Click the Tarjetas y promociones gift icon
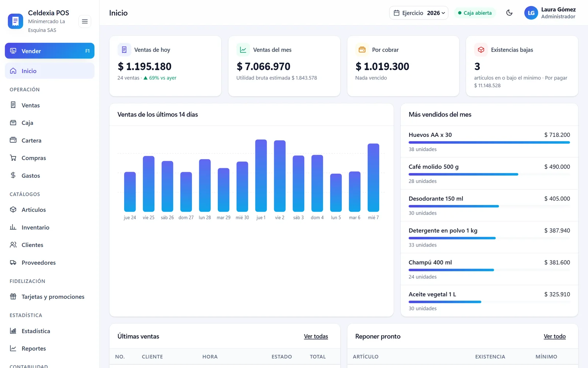 click(13, 297)
